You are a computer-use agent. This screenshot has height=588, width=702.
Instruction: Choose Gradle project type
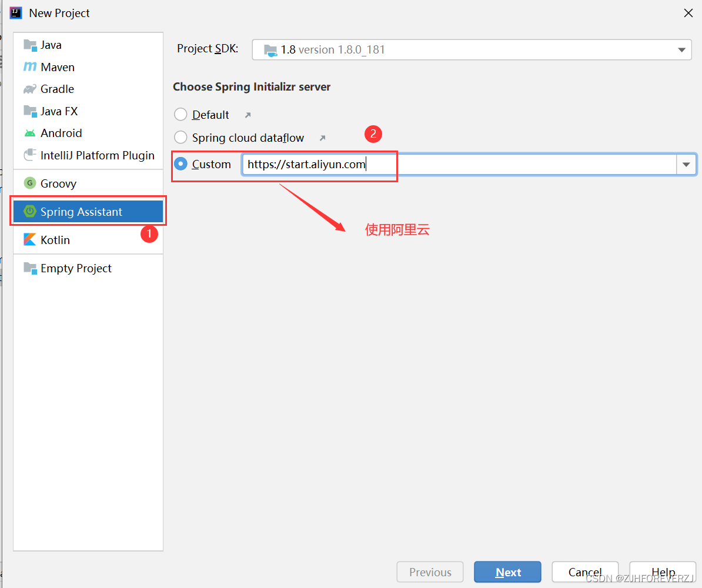point(88,89)
